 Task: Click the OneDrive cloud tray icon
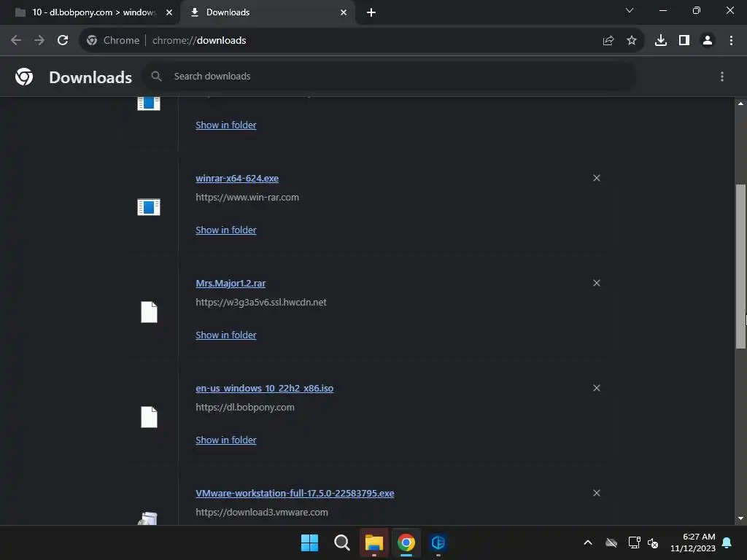point(611,542)
